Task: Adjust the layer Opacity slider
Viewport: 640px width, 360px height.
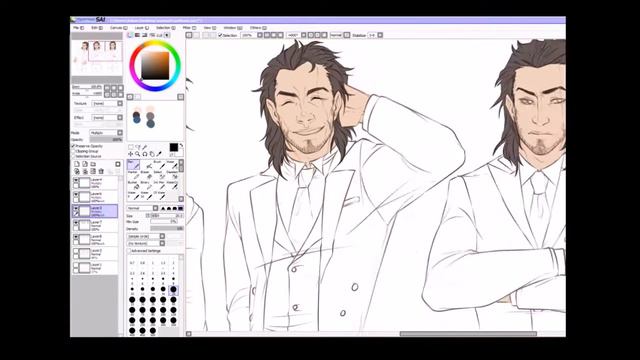Action: click(x=106, y=140)
